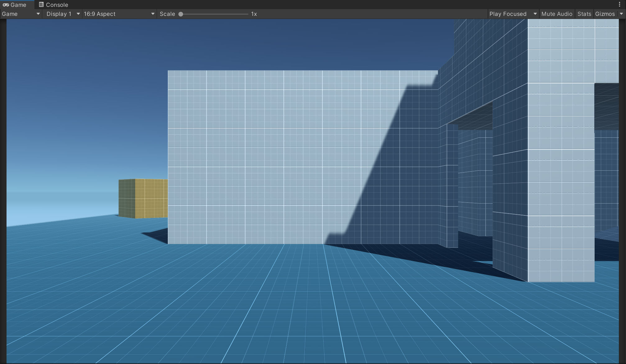626x364 pixels.
Task: Open the Play Focused options dropdown
Action: (x=513, y=14)
